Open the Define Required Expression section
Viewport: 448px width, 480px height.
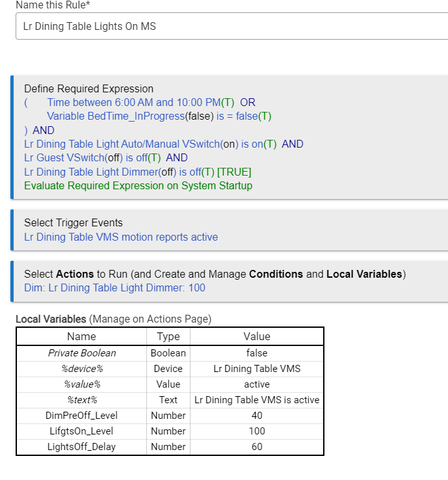pyautogui.click(x=88, y=88)
